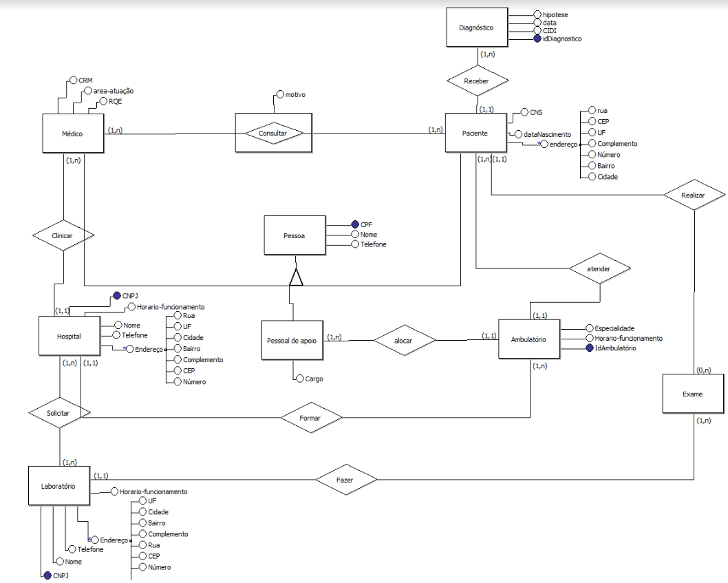This screenshot has width=728, height=583.
Task: Click the Especialidade attribute circle on Ambulatório
Action: (588, 328)
